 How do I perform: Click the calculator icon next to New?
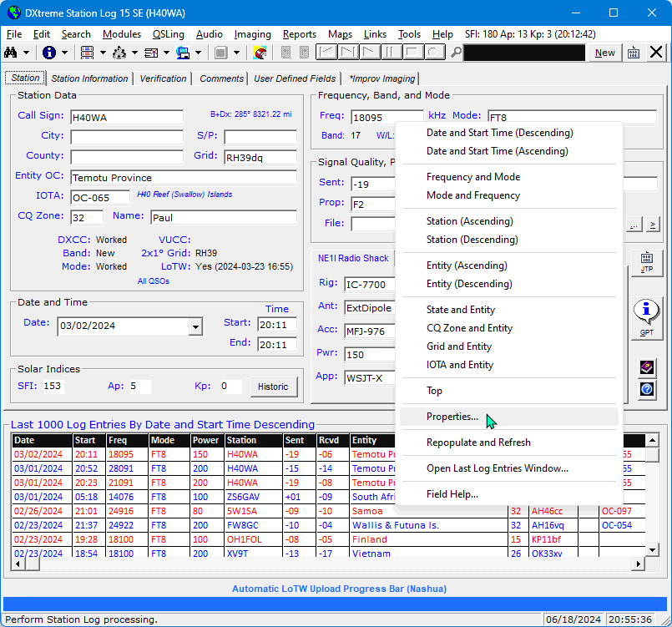point(634,53)
